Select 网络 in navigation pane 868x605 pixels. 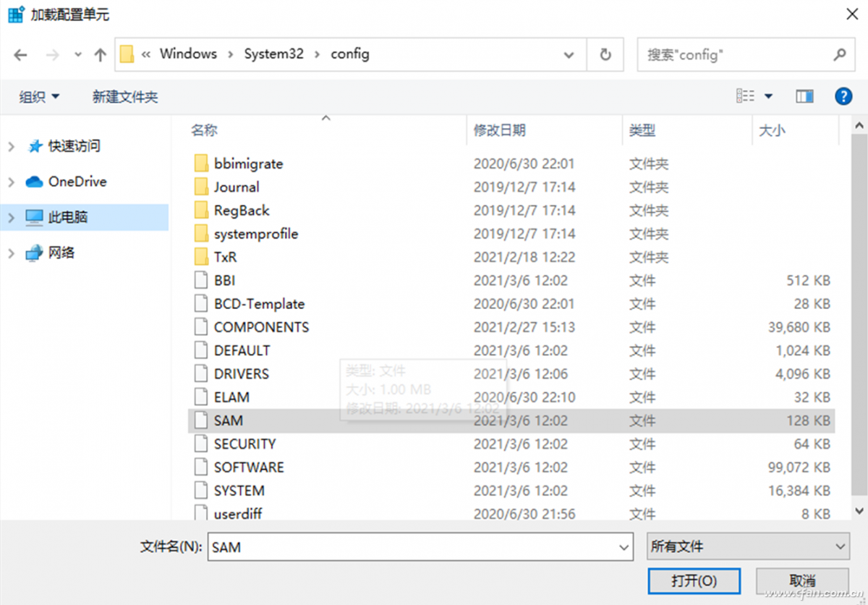click(x=61, y=253)
